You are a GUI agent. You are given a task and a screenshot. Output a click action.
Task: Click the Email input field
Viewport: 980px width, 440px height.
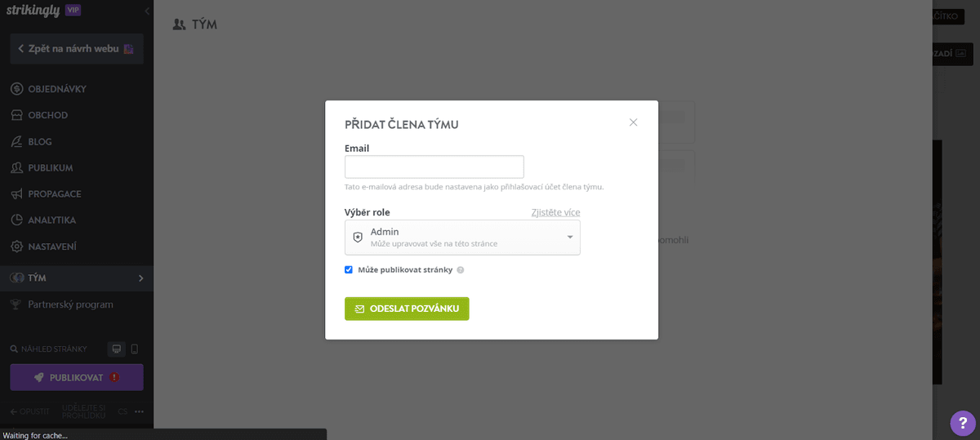tap(434, 167)
